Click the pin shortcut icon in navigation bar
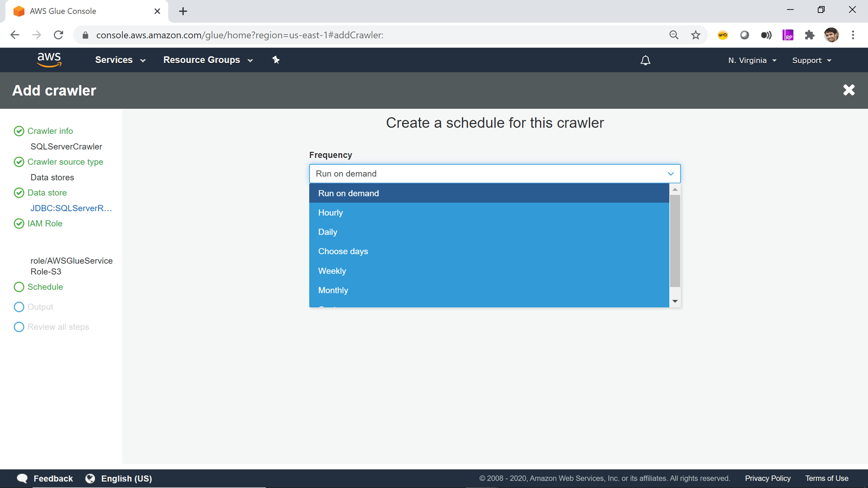The width and height of the screenshot is (868, 488). pyautogui.click(x=276, y=60)
